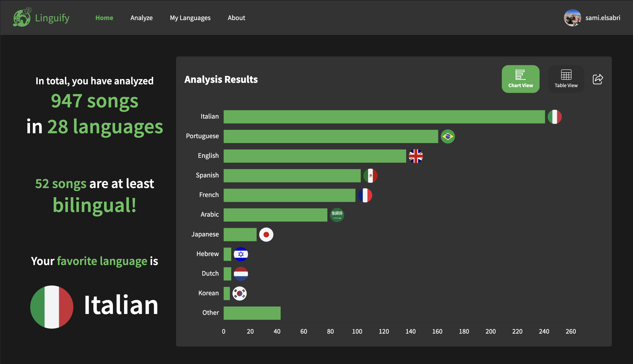Screen dimensions: 633x364
Task: Go to My Languages
Action: [190, 18]
